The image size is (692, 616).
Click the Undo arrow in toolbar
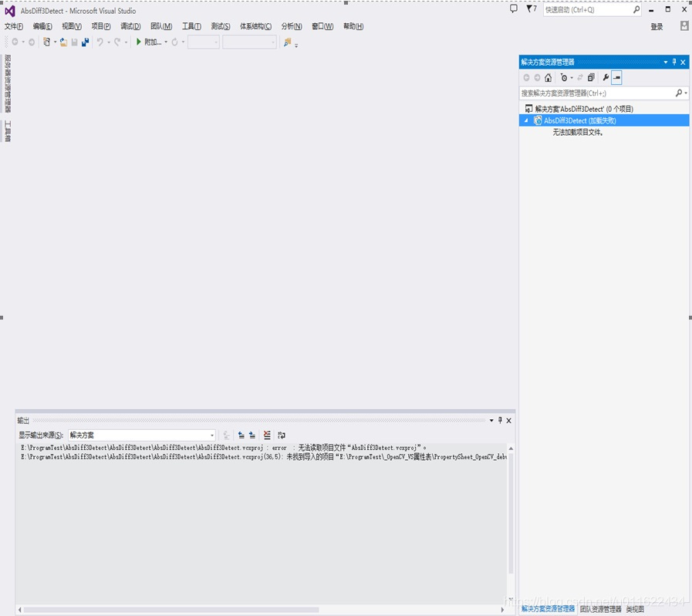(100, 42)
